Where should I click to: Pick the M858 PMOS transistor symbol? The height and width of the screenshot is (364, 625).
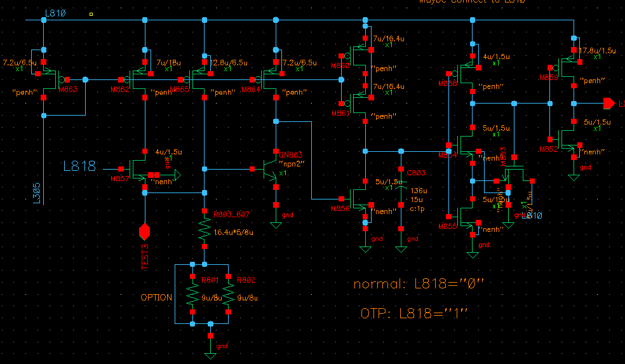[465, 74]
